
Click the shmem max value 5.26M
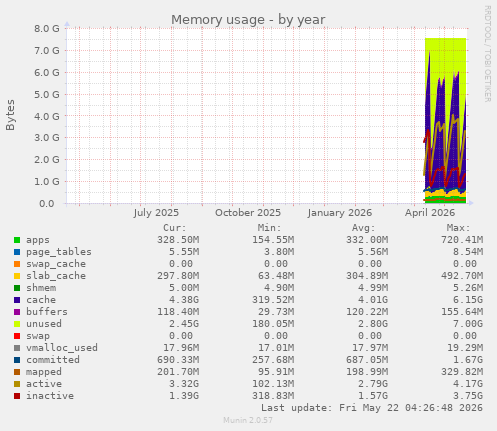click(x=468, y=288)
